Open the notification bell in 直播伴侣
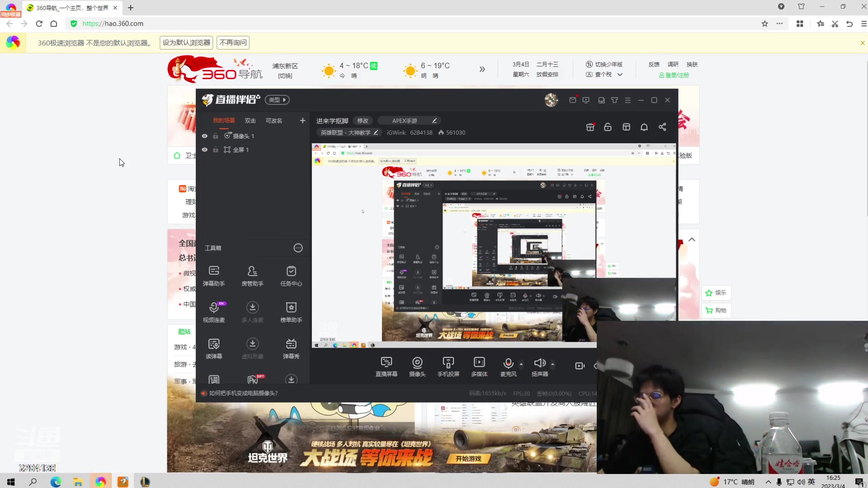Image resolution: width=868 pixels, height=488 pixels. point(644,127)
